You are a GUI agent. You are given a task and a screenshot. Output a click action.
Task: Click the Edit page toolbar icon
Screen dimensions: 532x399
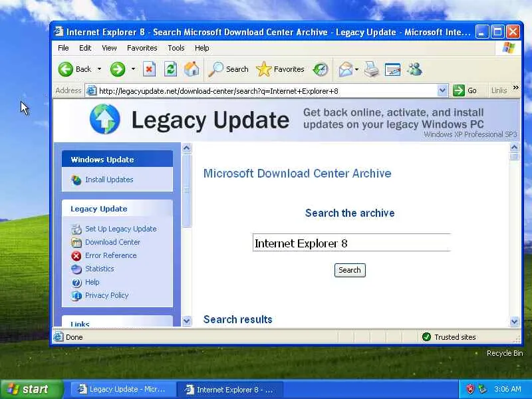393,69
